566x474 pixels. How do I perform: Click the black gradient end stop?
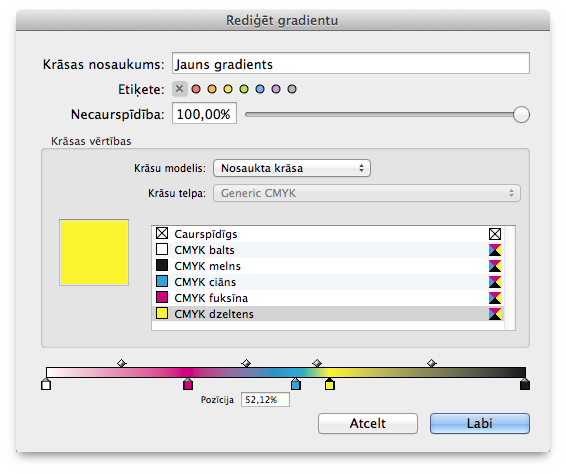[x=525, y=384]
